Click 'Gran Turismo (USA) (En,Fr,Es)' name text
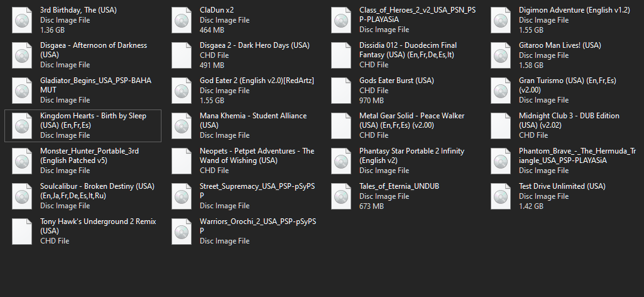644x297 pixels. (567, 81)
